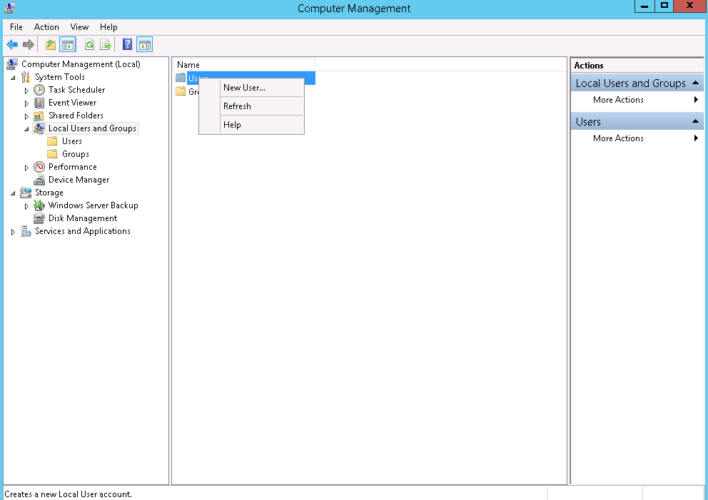Expand the Services and Applications node

click(13, 232)
